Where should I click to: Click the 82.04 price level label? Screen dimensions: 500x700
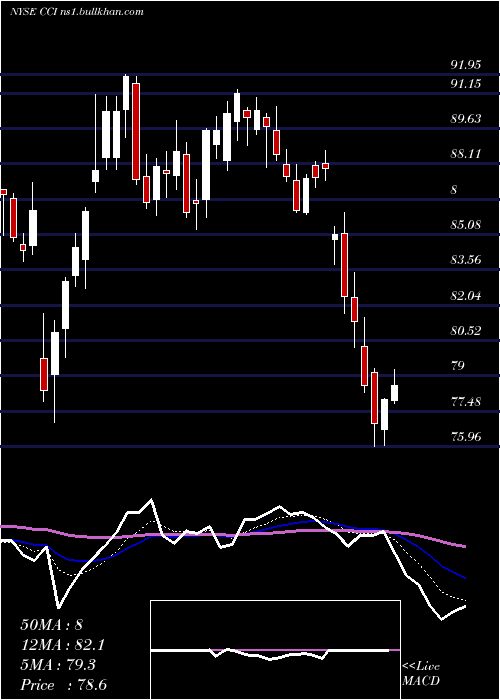click(x=466, y=295)
